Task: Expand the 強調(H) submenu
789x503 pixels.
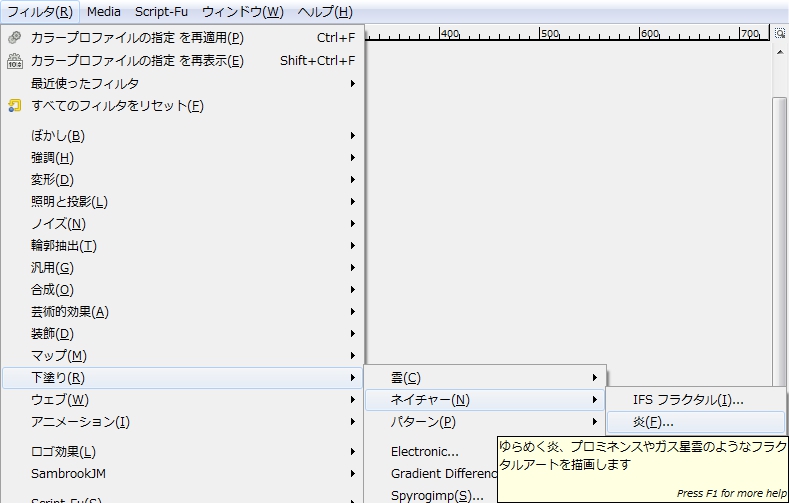Action: pos(182,157)
